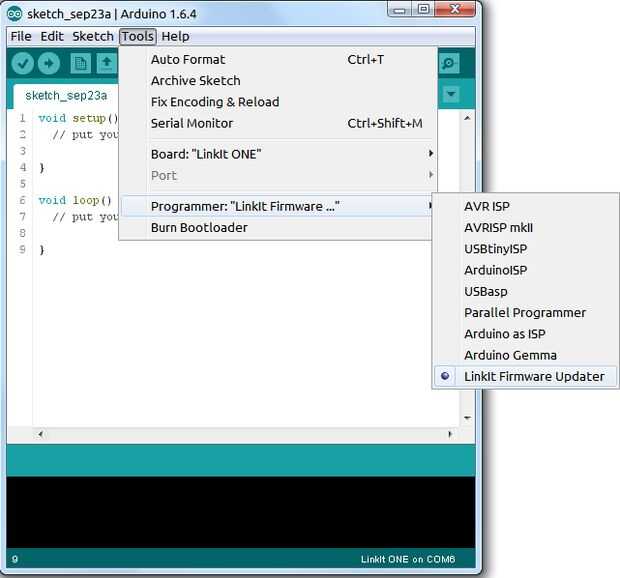The image size is (620, 578).
Task: Click the horizontal scrollbar right arrow
Action: coord(450,434)
